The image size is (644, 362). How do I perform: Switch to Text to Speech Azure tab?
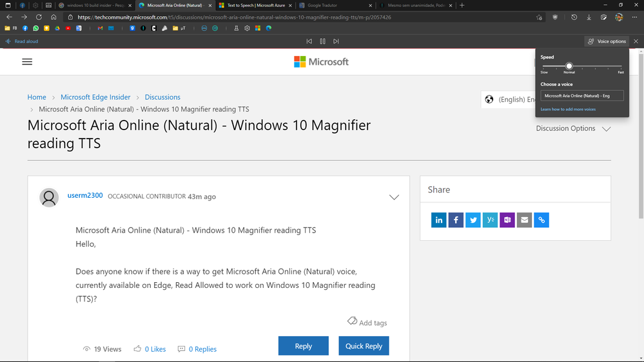tap(255, 5)
